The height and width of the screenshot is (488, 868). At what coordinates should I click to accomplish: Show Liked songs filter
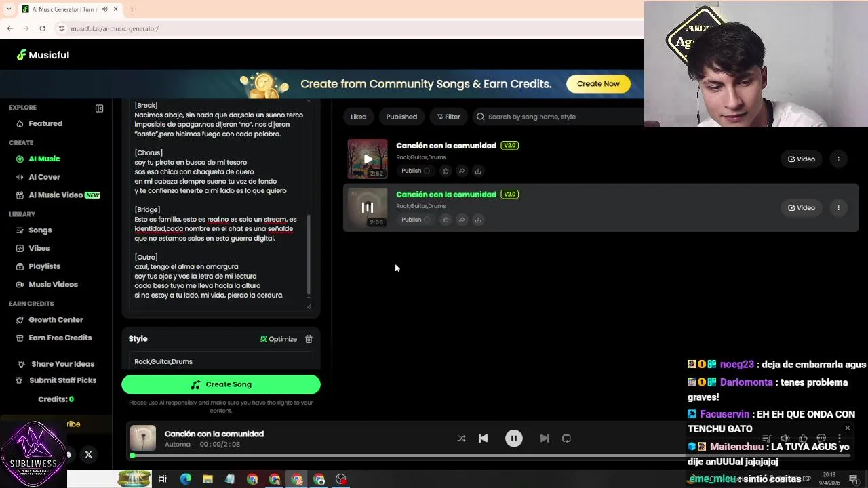(358, 117)
